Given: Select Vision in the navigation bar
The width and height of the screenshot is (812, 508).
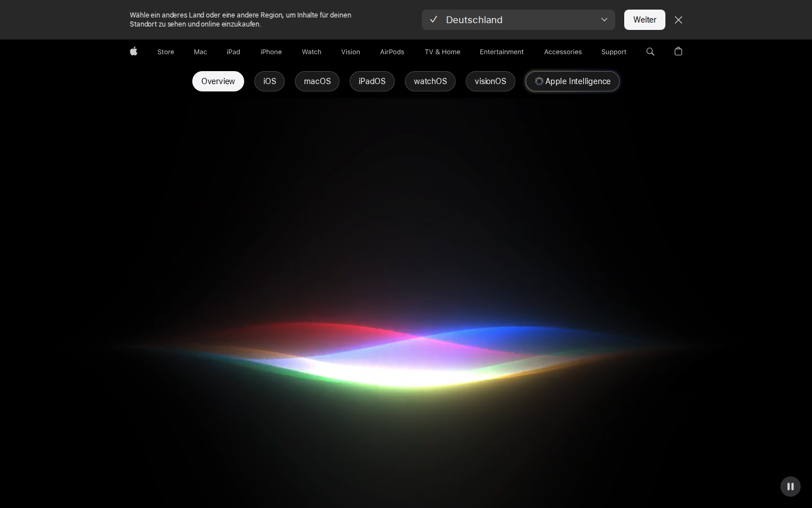Looking at the screenshot, I should click(351, 52).
